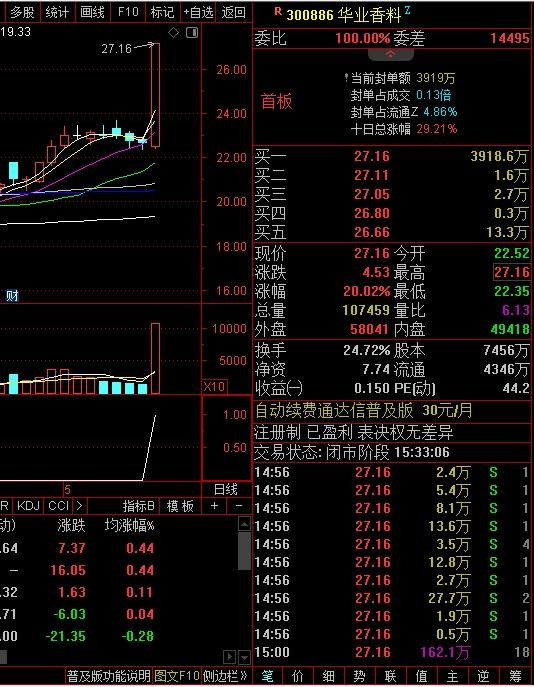The image size is (534, 687).
Task: Click the scroll right arrow at list bottom
Action: click(229, 657)
